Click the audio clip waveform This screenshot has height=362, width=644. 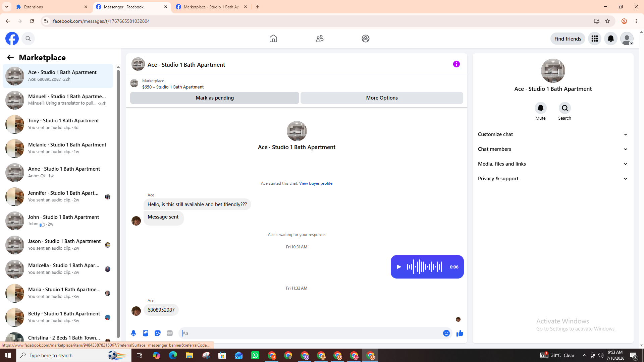coord(424,267)
